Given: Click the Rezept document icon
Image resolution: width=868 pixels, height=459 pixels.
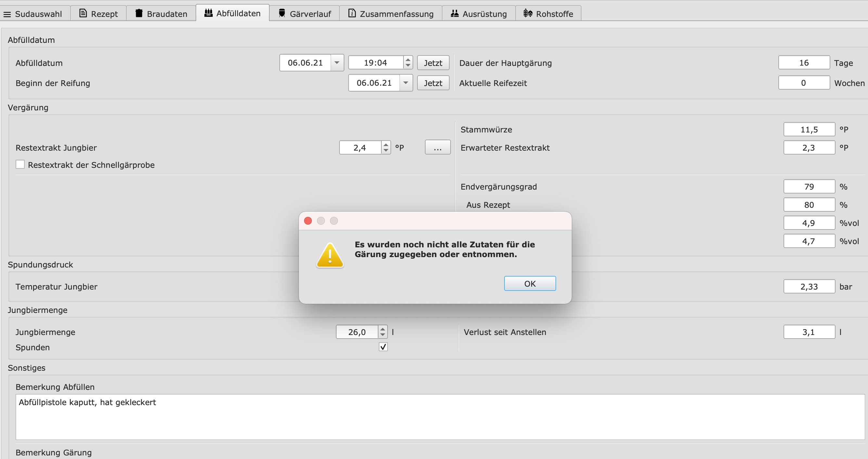Looking at the screenshot, I should pyautogui.click(x=83, y=13).
